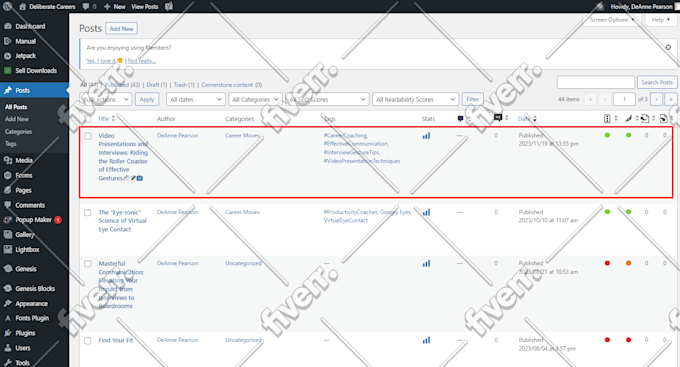Image resolution: width=680 pixels, height=367 pixels.
Task: Select all posts checkbox in header
Action: point(88,119)
